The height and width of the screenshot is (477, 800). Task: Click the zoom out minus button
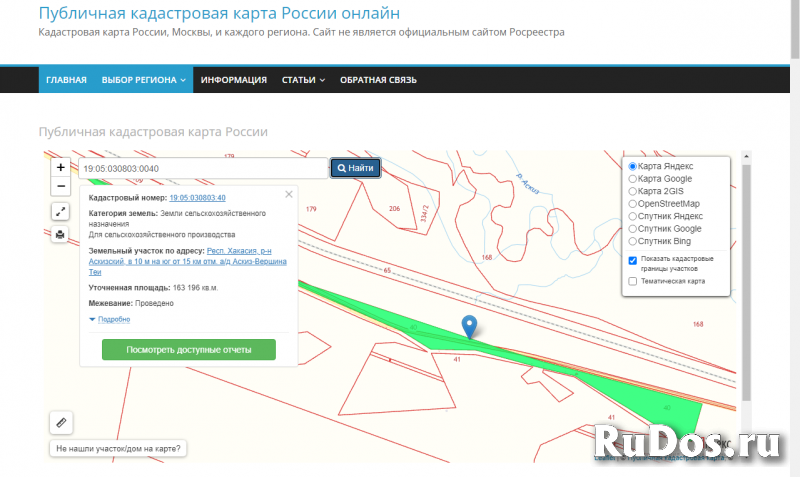[x=61, y=186]
